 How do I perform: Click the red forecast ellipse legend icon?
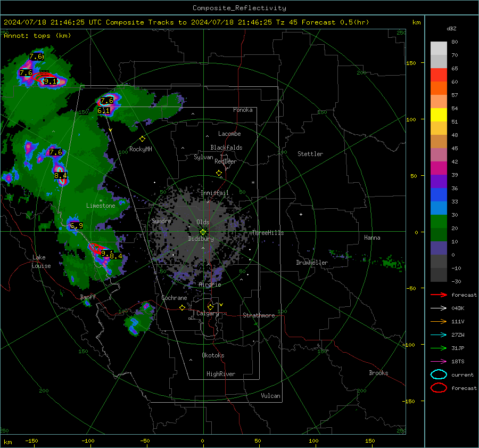[x=439, y=388]
